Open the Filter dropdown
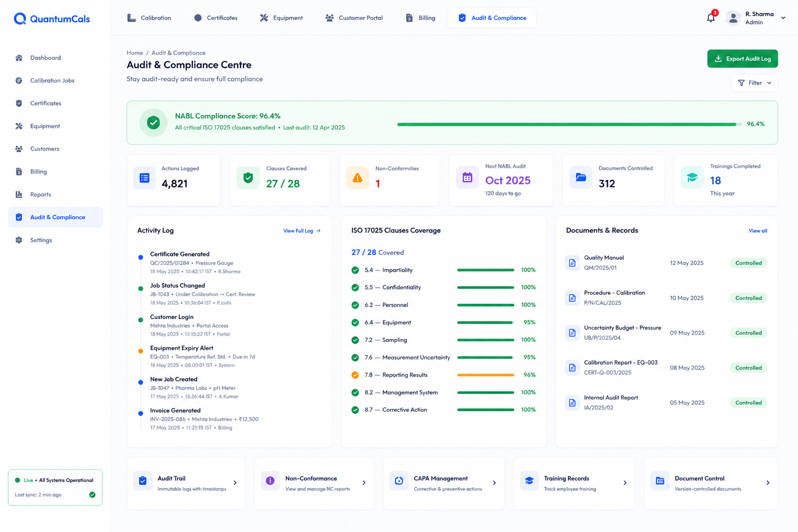 754,83
